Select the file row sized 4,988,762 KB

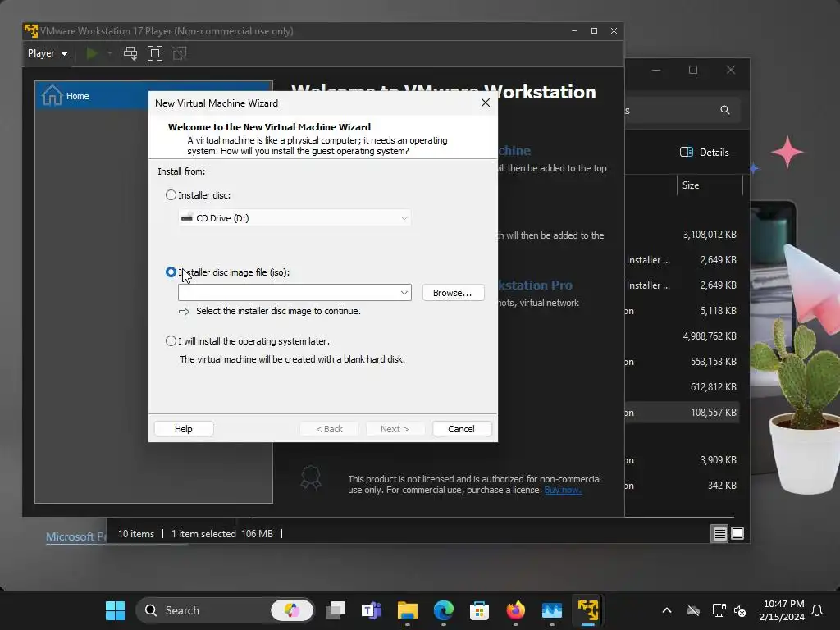(x=683, y=336)
